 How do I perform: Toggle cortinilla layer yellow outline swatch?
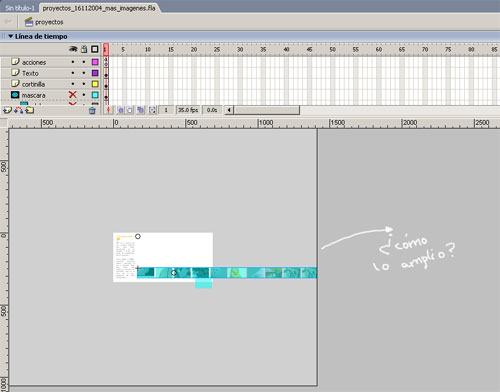click(x=95, y=84)
